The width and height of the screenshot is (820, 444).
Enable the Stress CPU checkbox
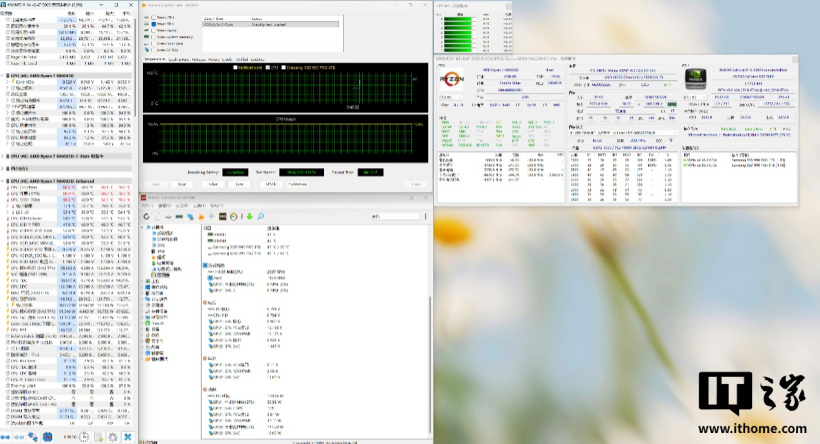(154, 17)
